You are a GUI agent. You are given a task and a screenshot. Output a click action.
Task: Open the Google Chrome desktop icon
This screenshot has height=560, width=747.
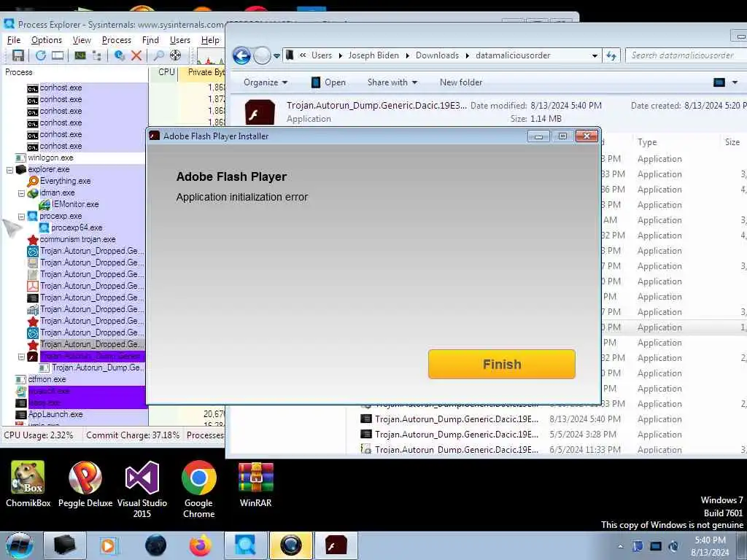[x=198, y=489]
